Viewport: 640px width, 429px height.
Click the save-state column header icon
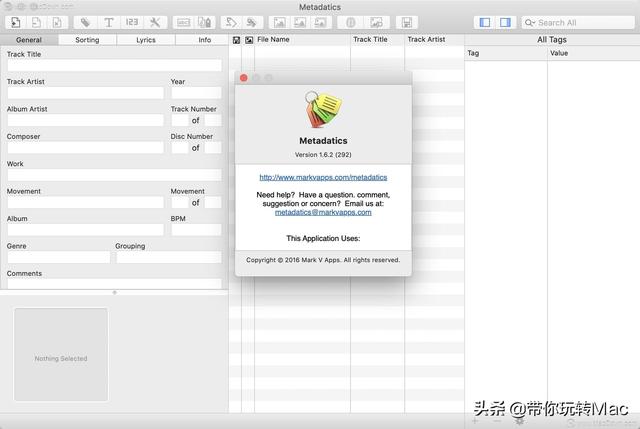236,40
